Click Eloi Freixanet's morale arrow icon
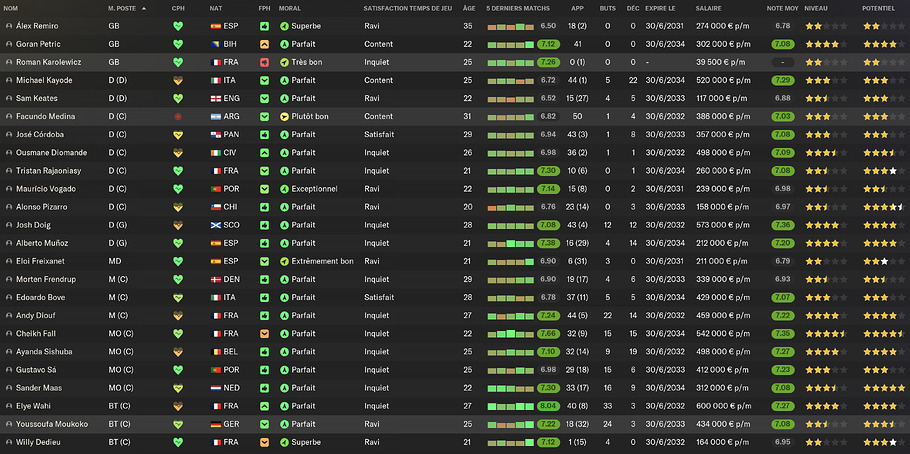Image resolution: width=910 pixels, height=454 pixels. tap(285, 261)
